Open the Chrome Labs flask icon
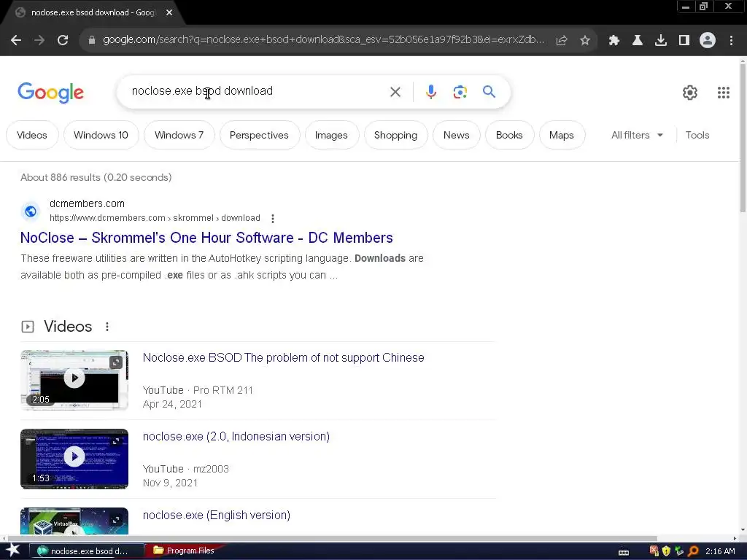Screen dimensions: 747x560 pos(637,40)
